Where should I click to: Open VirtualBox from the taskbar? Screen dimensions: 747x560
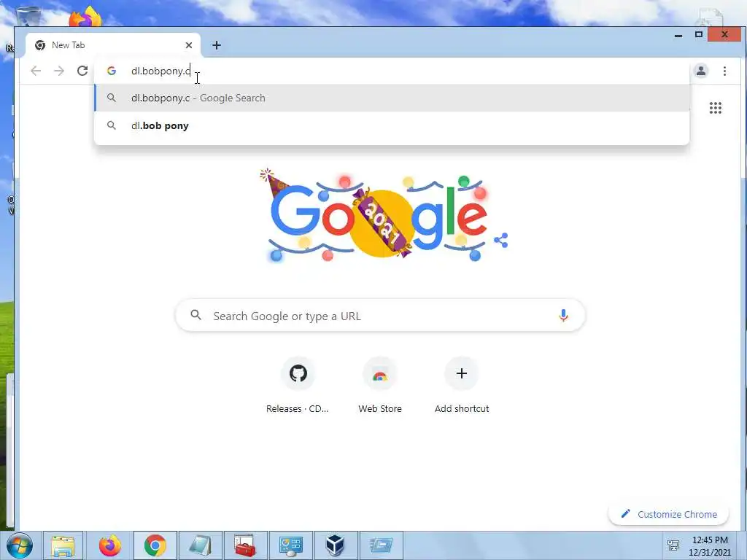tap(336, 545)
